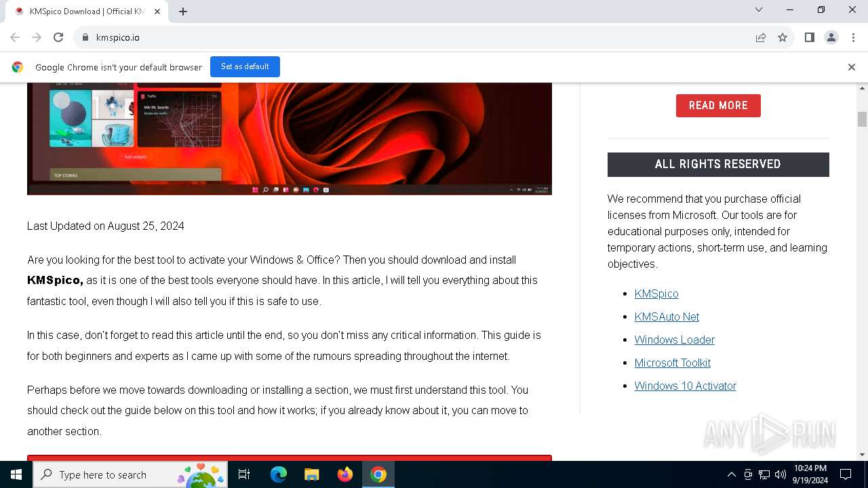The image size is (868, 488).
Task: Open the Chrome side panel icon
Action: pyautogui.click(x=810, y=37)
